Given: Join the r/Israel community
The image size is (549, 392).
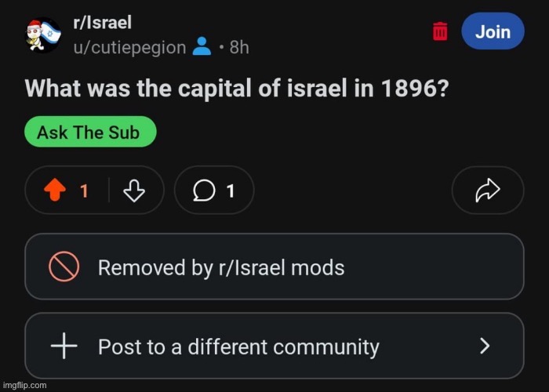Looking at the screenshot, I should [x=493, y=31].
